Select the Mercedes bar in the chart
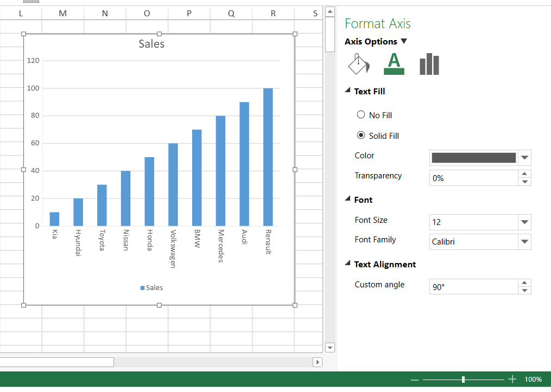This screenshot has height=392, width=551. 221,171
